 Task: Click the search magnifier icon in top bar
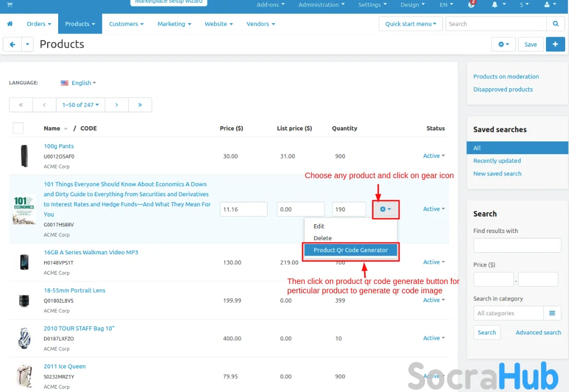point(555,24)
